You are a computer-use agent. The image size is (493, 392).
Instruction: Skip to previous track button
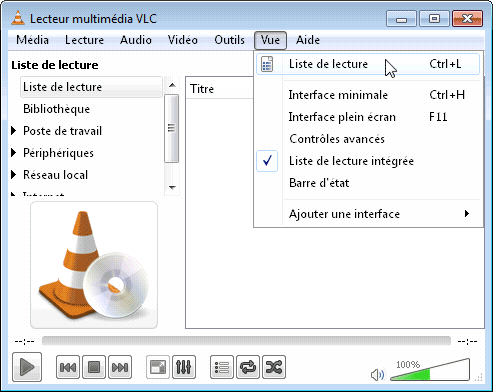tap(68, 367)
